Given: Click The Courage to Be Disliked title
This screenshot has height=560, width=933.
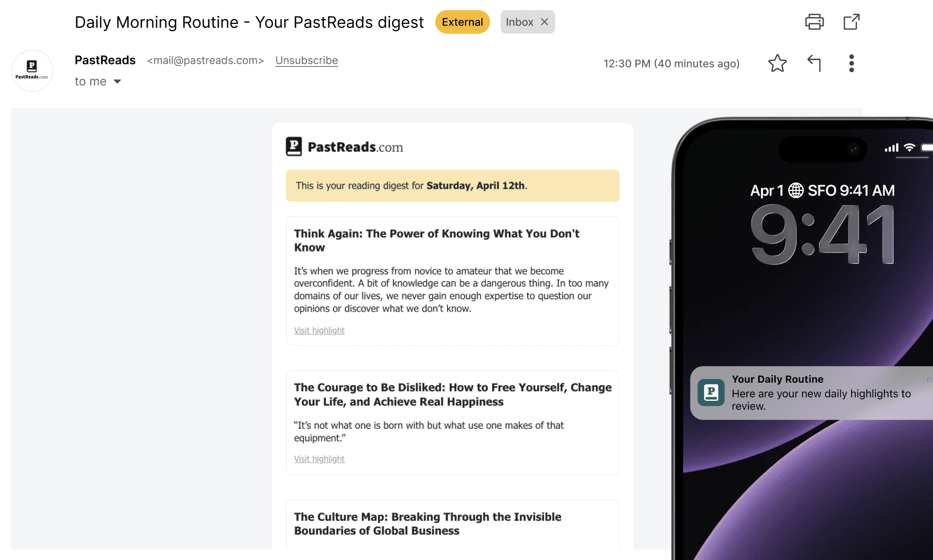Looking at the screenshot, I should click(x=453, y=395).
